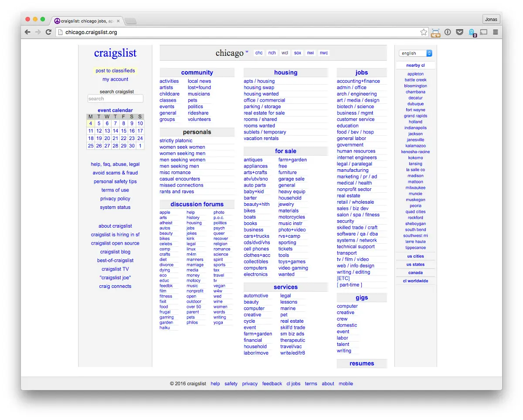Viewport: 523px width, 420px height.
Task: Open the [ part-time ] jobs link
Action: click(350, 285)
